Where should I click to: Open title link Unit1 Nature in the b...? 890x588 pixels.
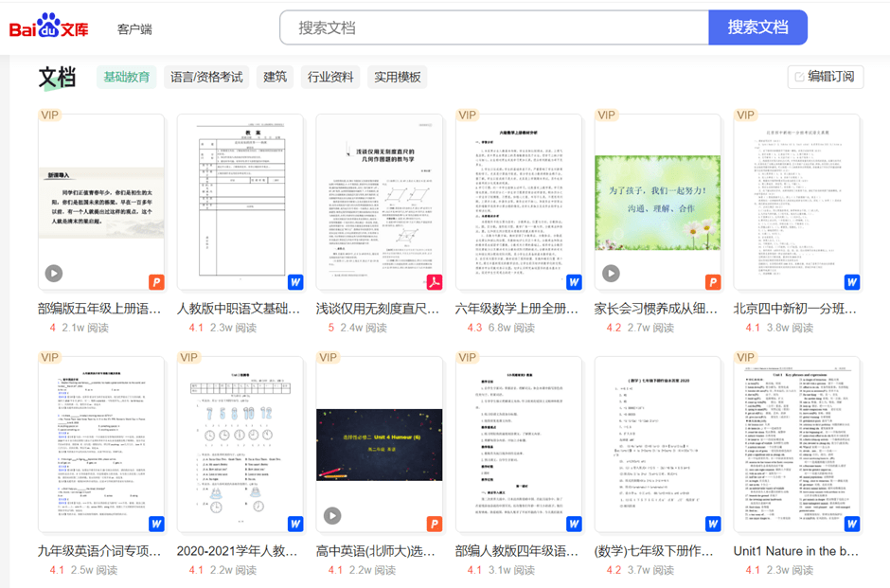(795, 551)
